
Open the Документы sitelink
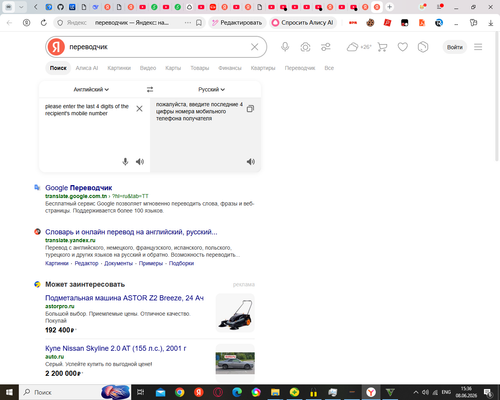pyautogui.click(x=118, y=263)
